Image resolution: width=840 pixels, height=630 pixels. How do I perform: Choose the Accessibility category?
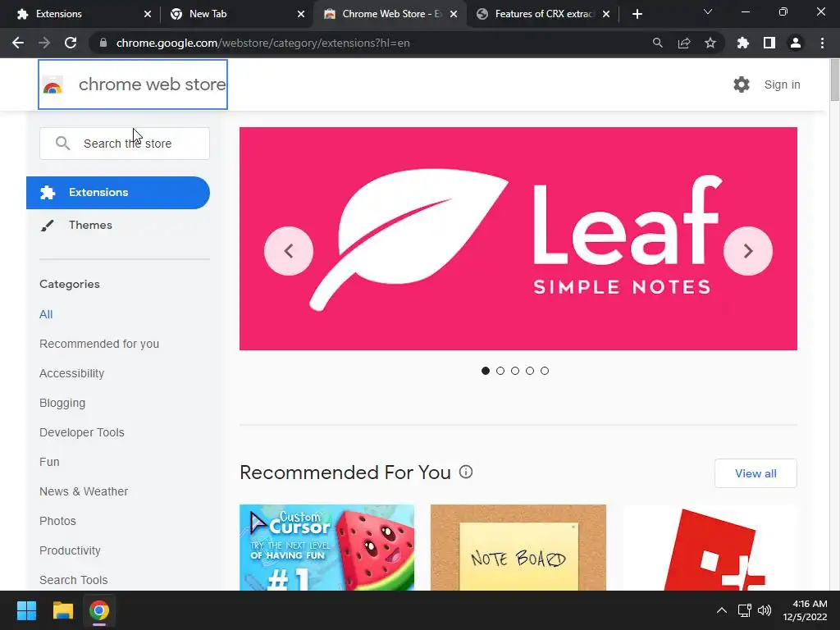[x=72, y=373]
